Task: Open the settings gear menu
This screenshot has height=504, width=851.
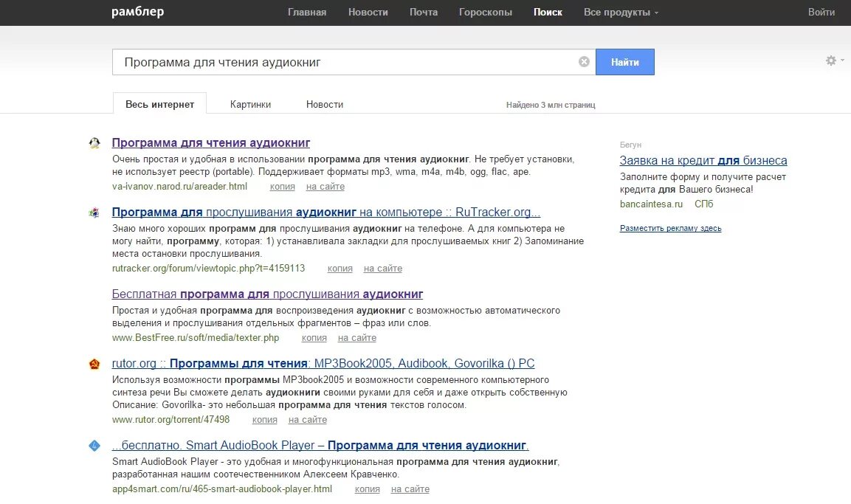Action: 831,61
